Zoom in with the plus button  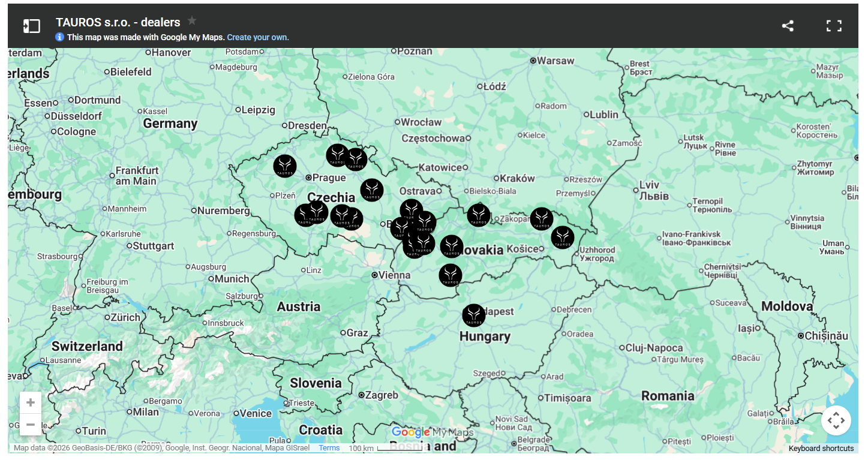[x=31, y=402]
